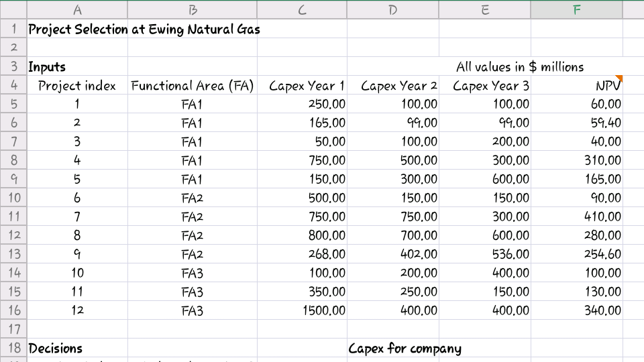Select row 17 header
The height and width of the screenshot is (362, 644).
(x=13, y=328)
